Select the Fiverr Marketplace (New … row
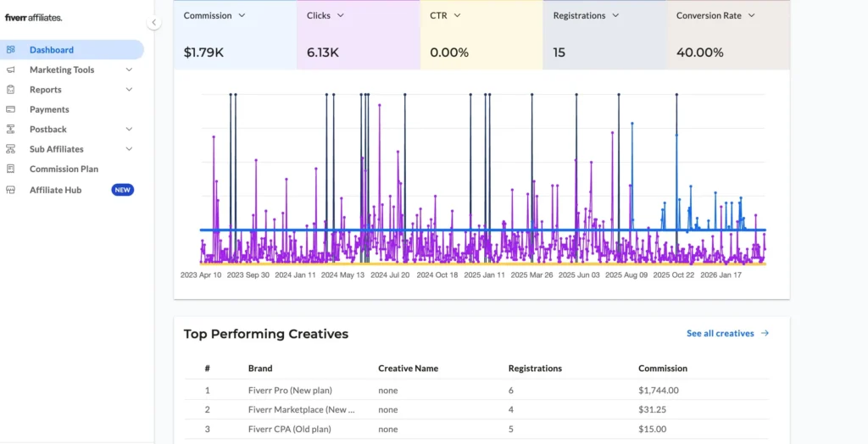This screenshot has width=868, height=444. pos(476,409)
